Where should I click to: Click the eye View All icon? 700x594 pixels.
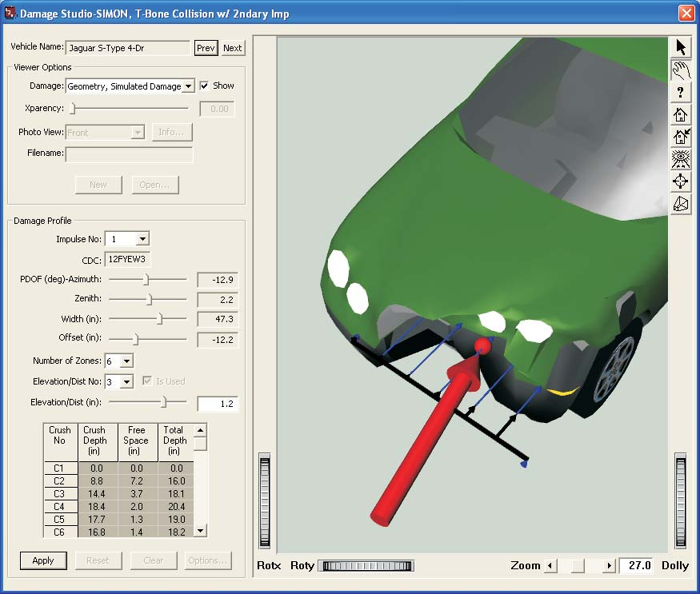pos(680,159)
